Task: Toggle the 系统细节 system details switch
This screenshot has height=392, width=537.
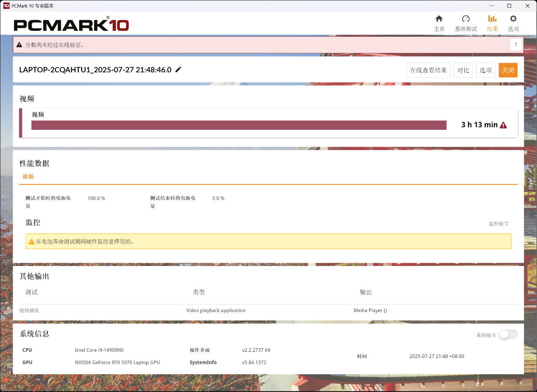Action: [x=508, y=335]
